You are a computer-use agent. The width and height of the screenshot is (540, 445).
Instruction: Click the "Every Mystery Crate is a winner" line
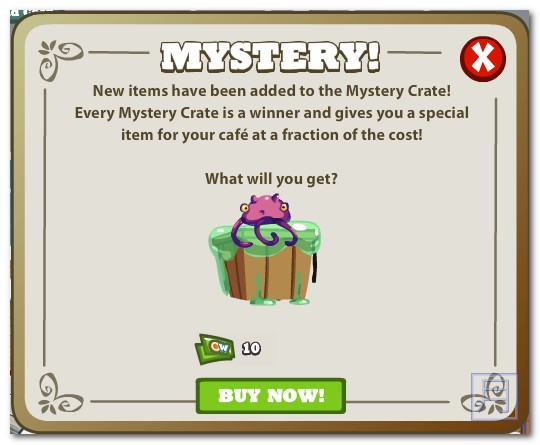click(x=272, y=113)
